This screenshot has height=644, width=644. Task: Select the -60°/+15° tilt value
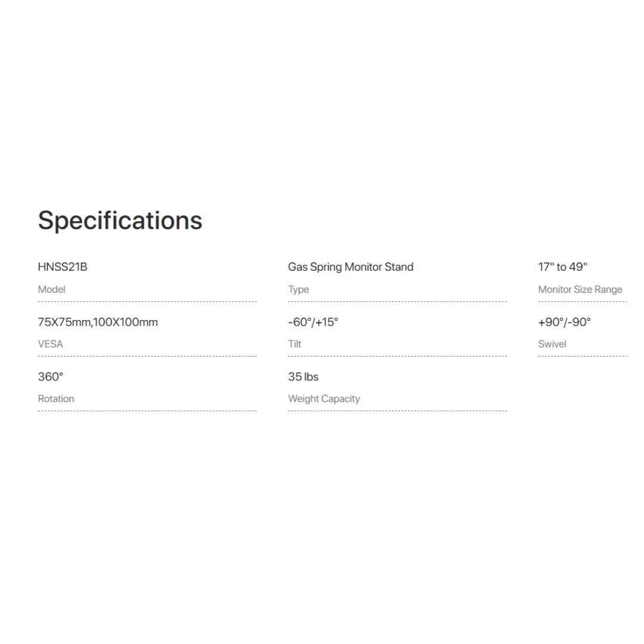coord(313,322)
